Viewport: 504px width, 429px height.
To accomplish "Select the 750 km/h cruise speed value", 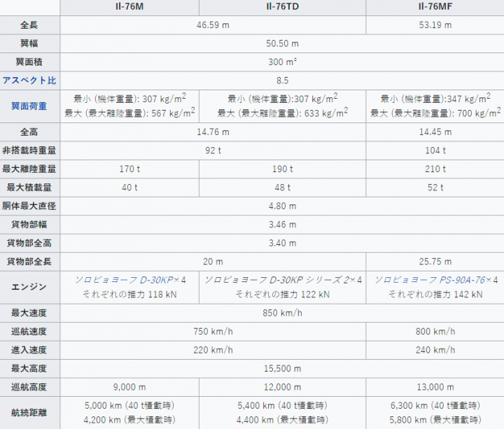I will pyautogui.click(x=213, y=332).
